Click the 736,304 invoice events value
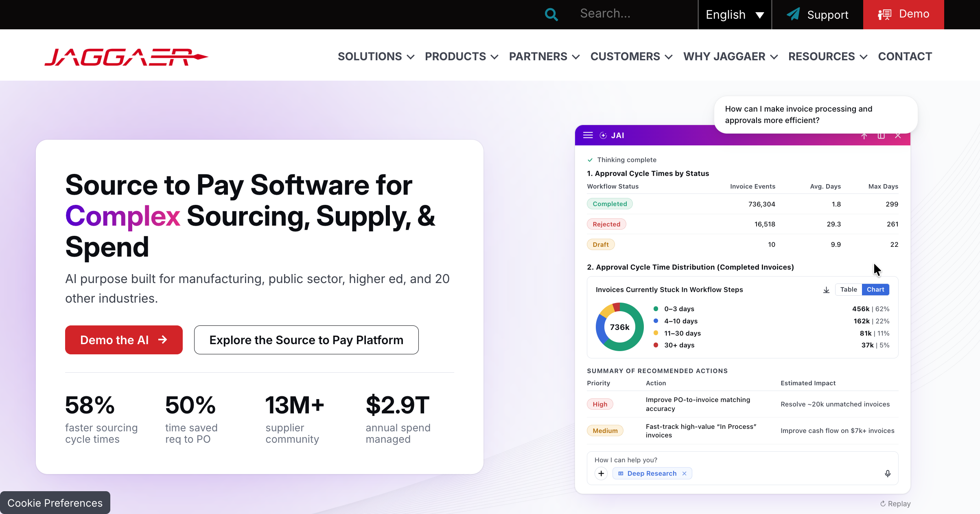The width and height of the screenshot is (980, 514). click(x=762, y=204)
